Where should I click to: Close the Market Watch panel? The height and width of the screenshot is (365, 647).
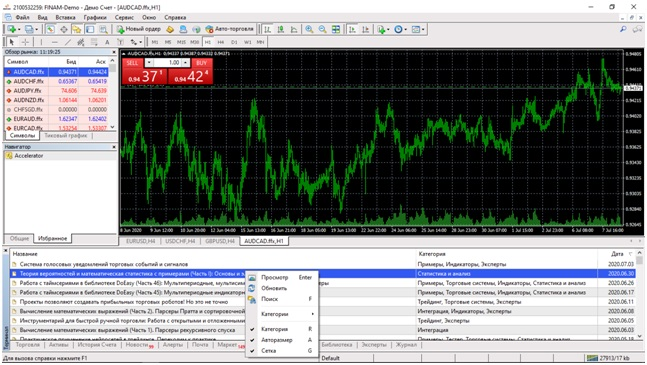tap(114, 52)
